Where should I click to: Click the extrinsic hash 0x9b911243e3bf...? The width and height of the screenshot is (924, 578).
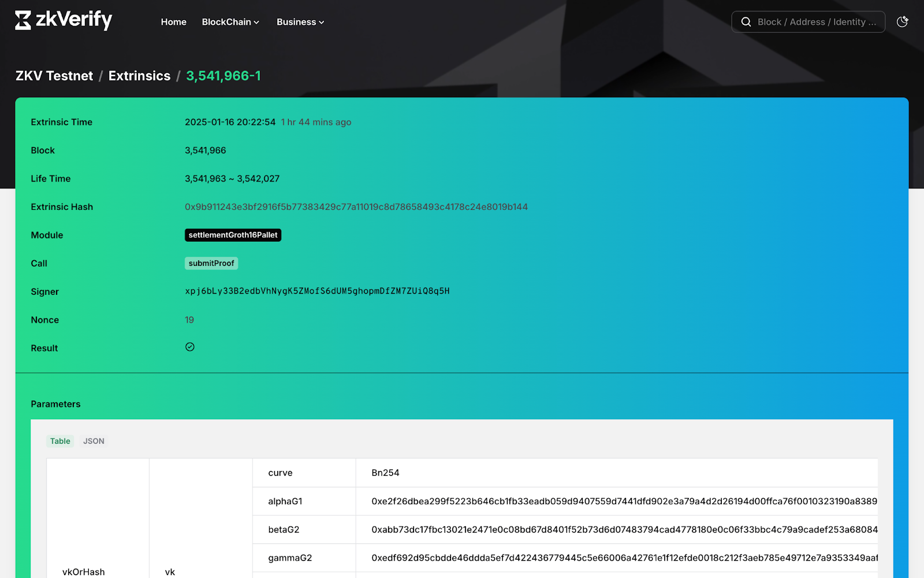click(356, 207)
